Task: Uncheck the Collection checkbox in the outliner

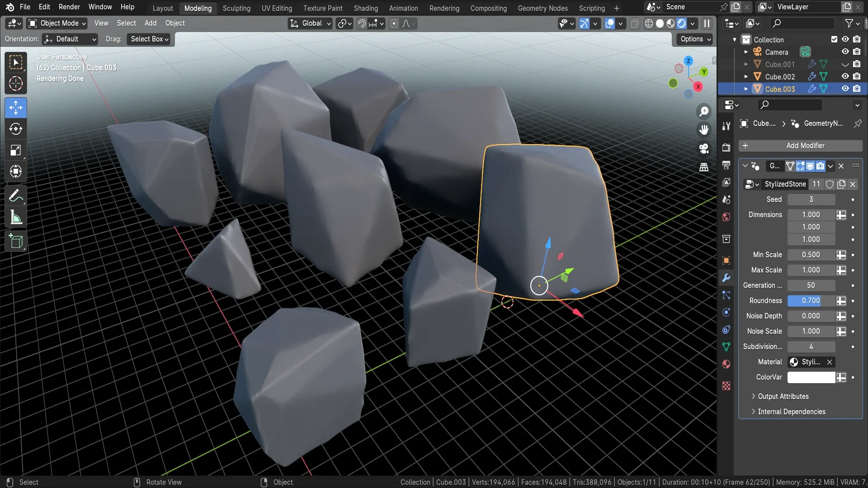Action: coord(834,39)
